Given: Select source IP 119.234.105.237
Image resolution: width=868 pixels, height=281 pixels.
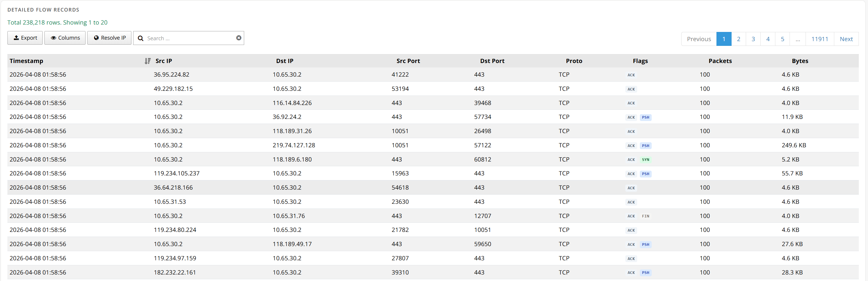Looking at the screenshot, I should point(177,174).
